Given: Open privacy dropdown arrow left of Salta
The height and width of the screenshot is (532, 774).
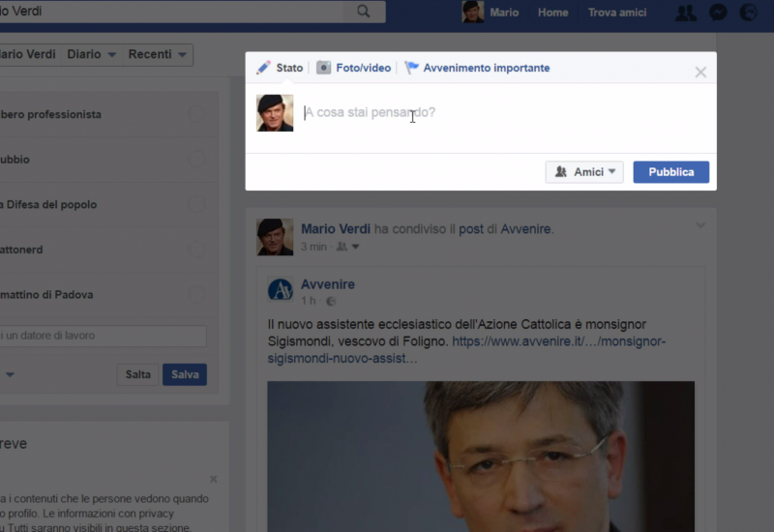Looking at the screenshot, I should coord(10,374).
